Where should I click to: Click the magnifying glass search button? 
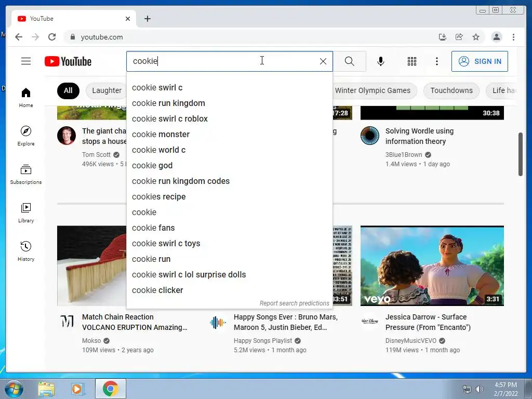tap(350, 61)
